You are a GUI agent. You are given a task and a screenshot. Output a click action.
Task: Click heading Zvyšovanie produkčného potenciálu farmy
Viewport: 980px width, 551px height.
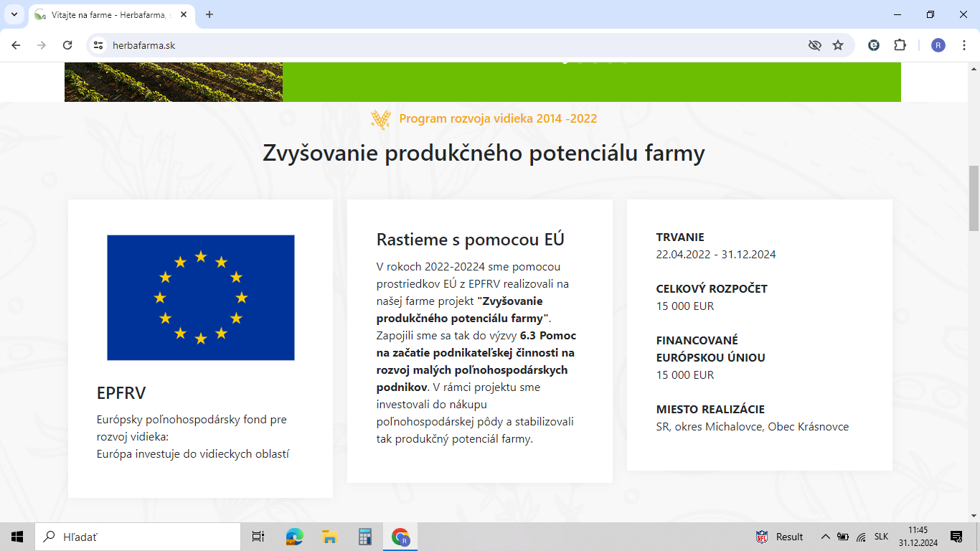(484, 153)
